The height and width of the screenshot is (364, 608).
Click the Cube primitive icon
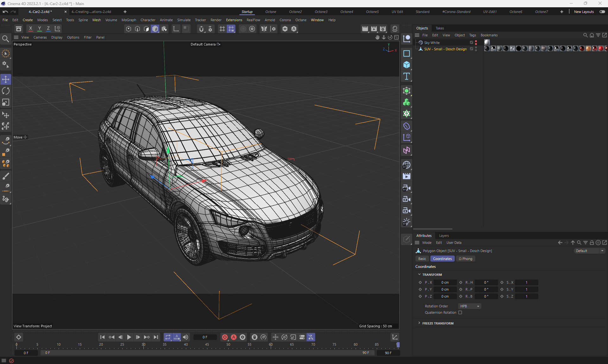(x=407, y=65)
